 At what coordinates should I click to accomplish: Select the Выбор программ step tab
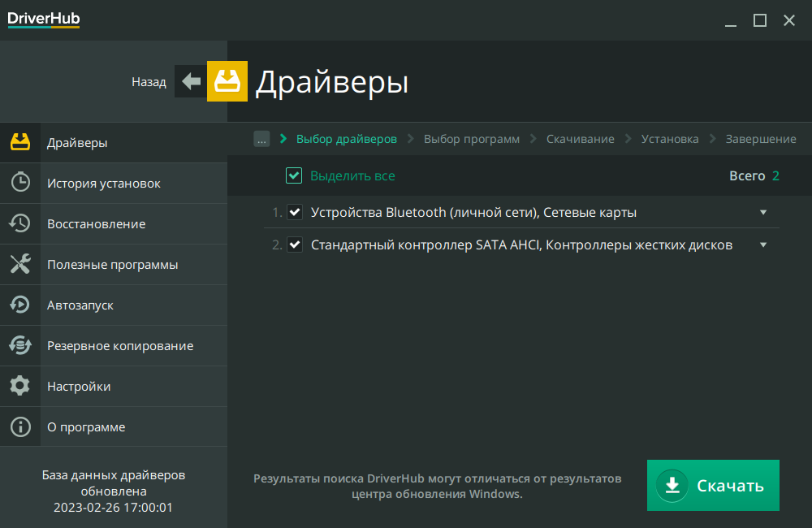click(x=471, y=139)
